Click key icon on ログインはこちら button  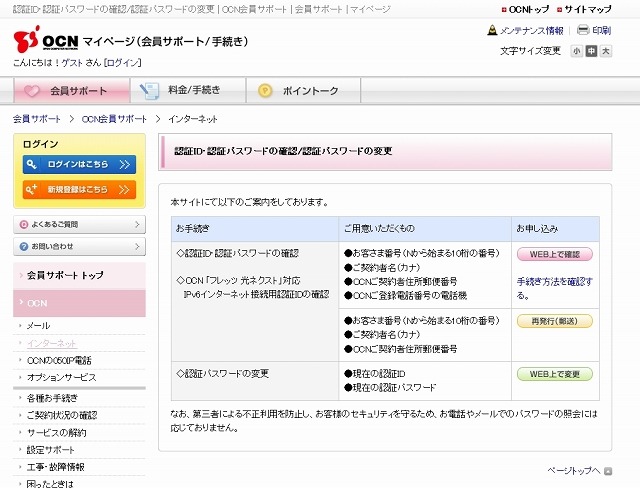[32, 164]
